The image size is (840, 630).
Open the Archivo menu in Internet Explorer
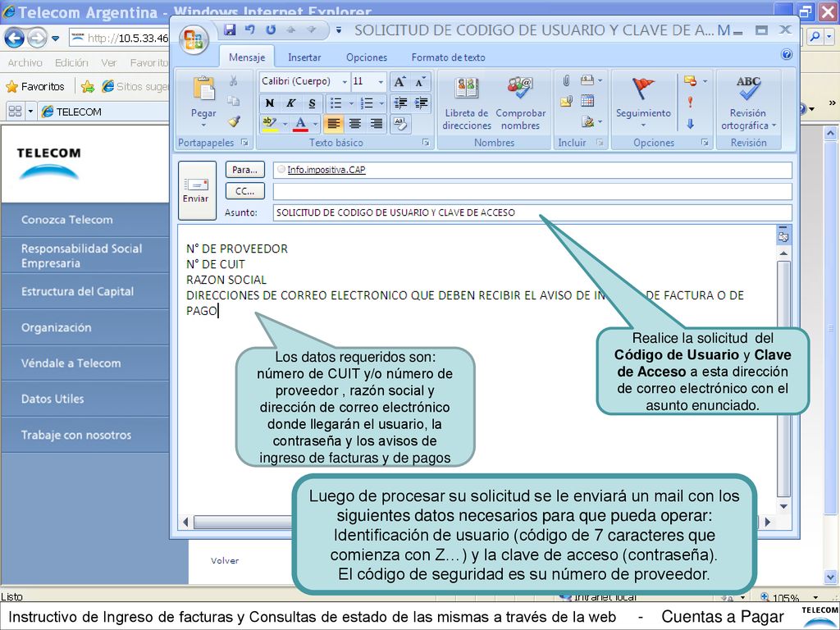click(25, 62)
